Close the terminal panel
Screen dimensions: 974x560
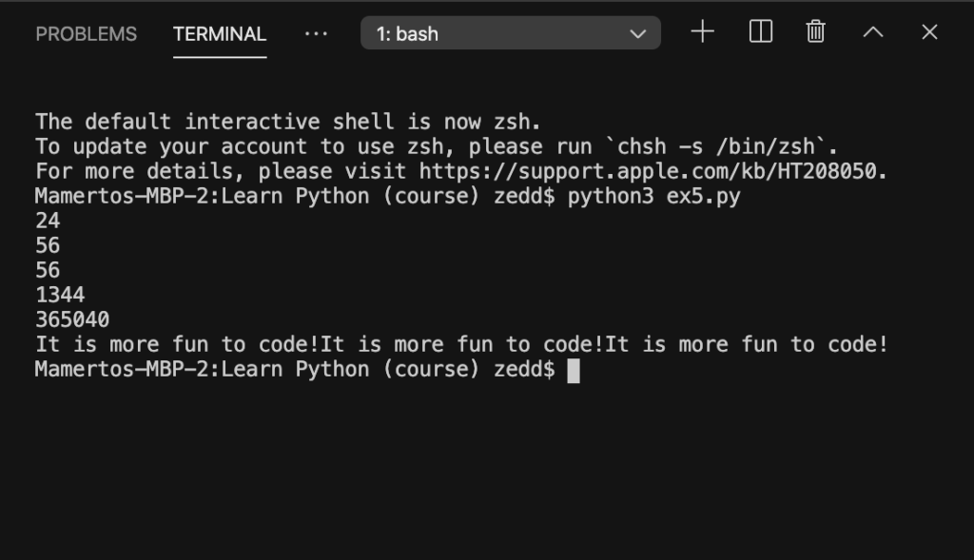point(929,32)
